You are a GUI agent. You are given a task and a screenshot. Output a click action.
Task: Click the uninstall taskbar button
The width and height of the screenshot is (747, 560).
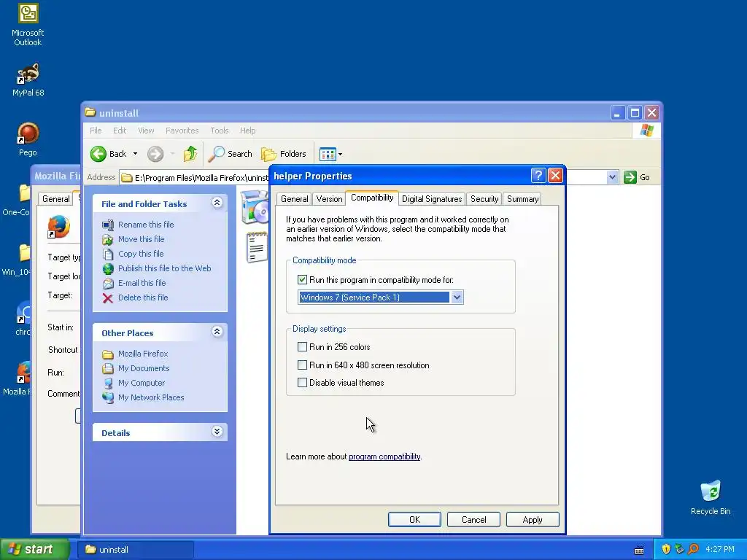click(135, 550)
